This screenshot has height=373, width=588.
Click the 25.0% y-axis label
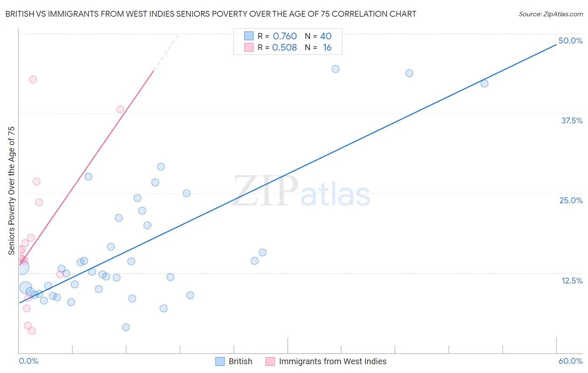pos(571,200)
